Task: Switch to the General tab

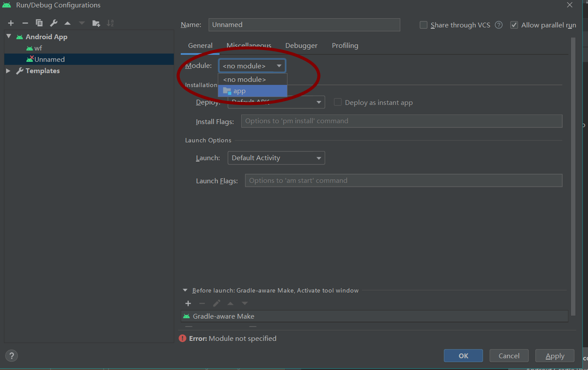Action: [200, 46]
